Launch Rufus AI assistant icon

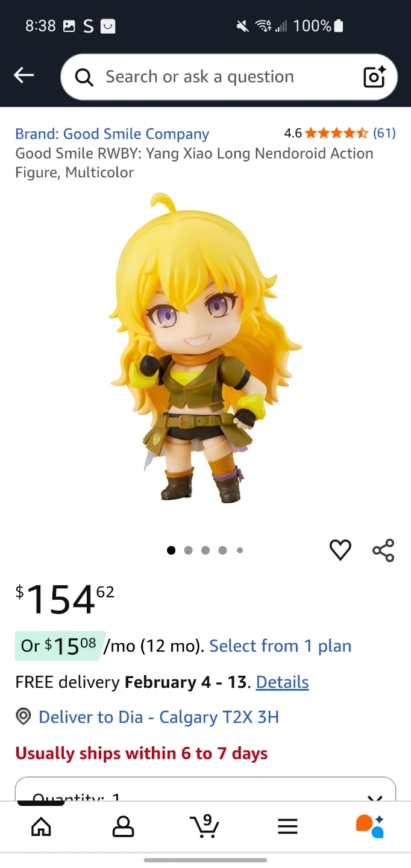pos(369,826)
